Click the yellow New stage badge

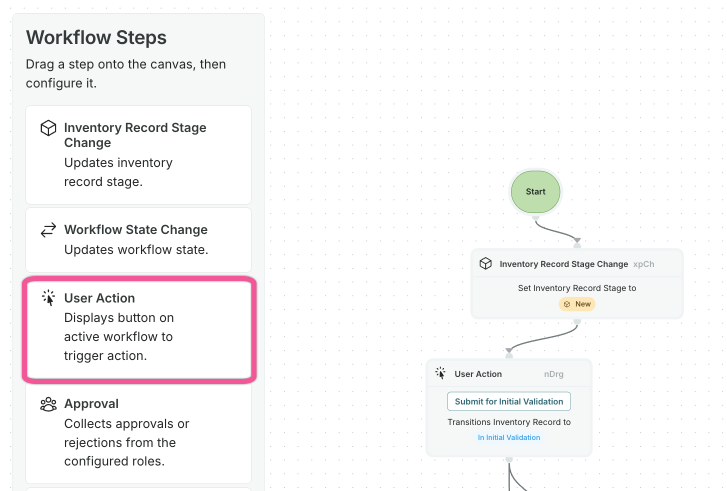pos(577,304)
